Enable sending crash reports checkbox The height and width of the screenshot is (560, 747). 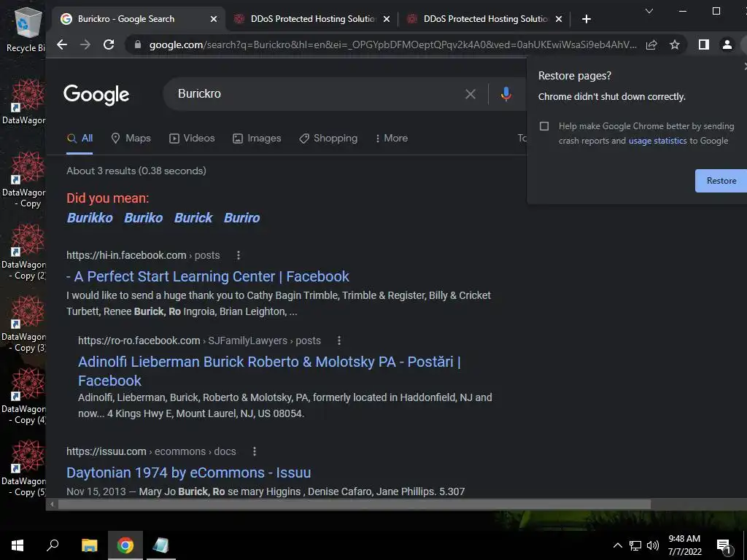(544, 126)
